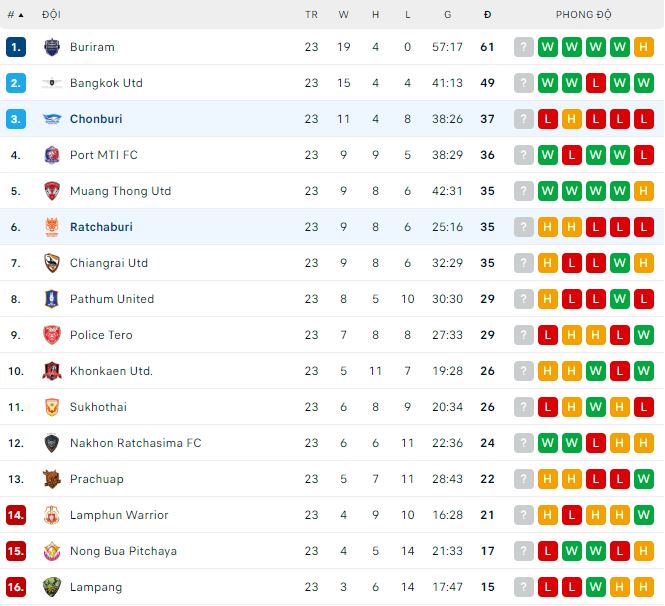Click the G goals column header

[447, 15]
